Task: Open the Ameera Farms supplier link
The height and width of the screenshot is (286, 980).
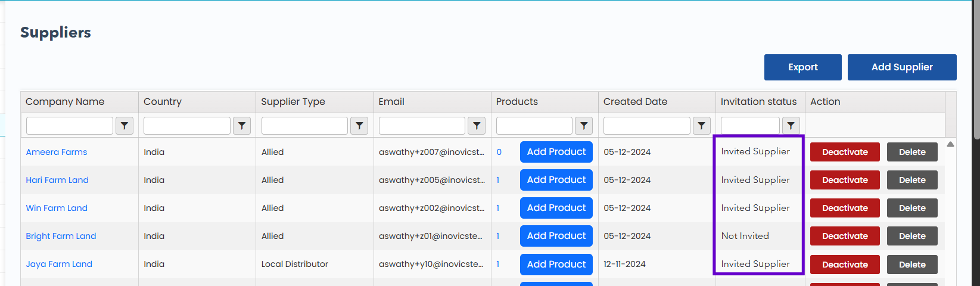Action: 57,152
